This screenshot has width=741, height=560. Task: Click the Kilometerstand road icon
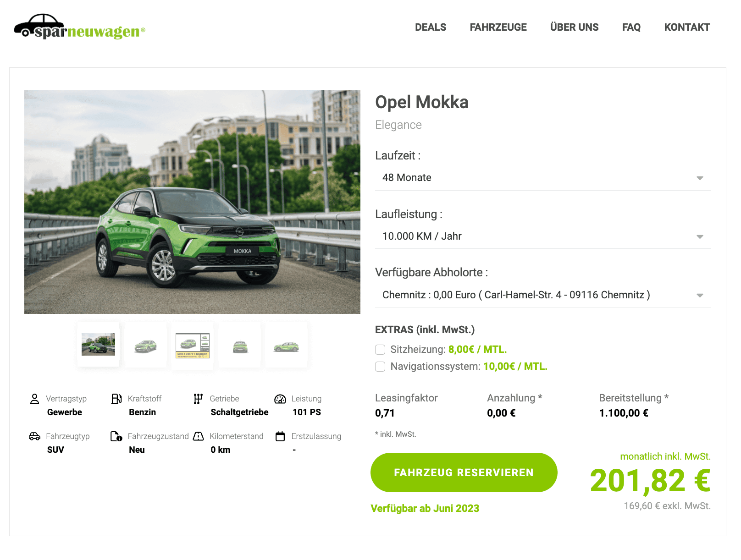click(198, 436)
